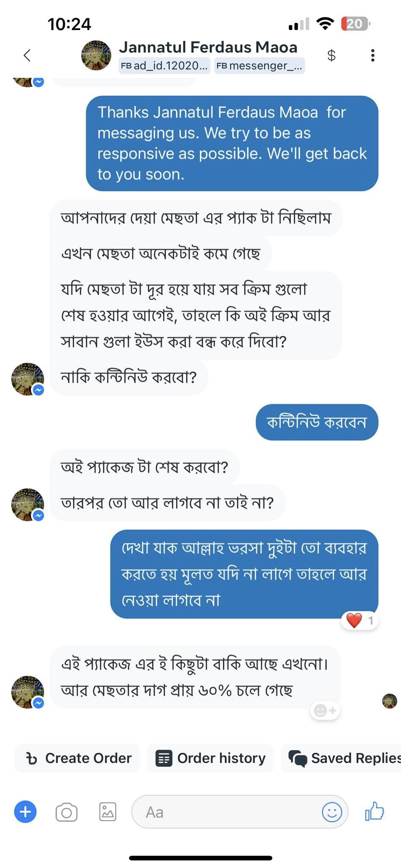This screenshot has height=868, width=401.
Task: Open the three-dot more options menu
Action: click(372, 55)
